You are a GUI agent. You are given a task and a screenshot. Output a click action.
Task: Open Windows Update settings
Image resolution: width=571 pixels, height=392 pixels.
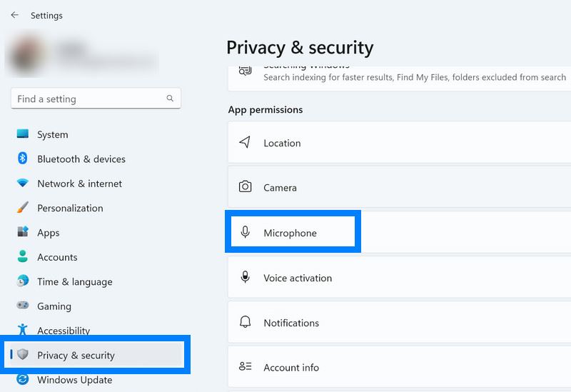(x=74, y=380)
